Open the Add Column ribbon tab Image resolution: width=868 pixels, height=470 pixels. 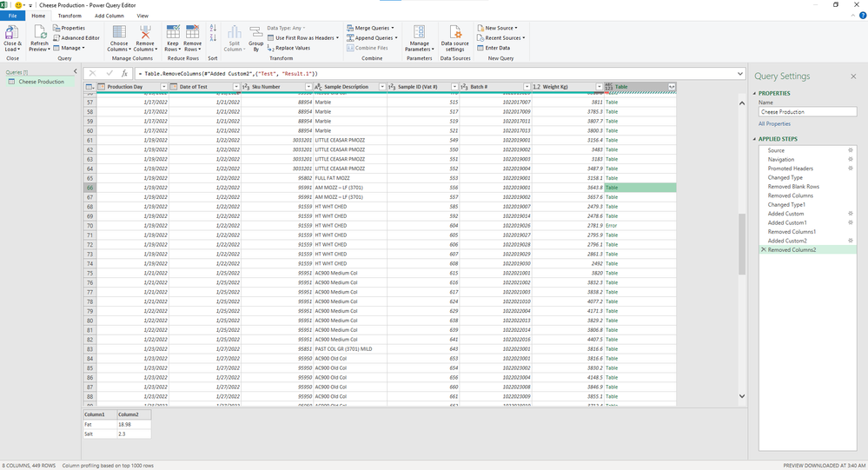[x=109, y=16]
